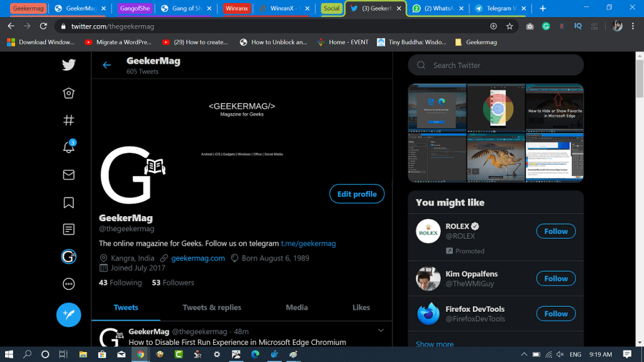Image resolution: width=644 pixels, height=362 pixels.
Task: Open a new browser tab
Action: tap(543, 8)
